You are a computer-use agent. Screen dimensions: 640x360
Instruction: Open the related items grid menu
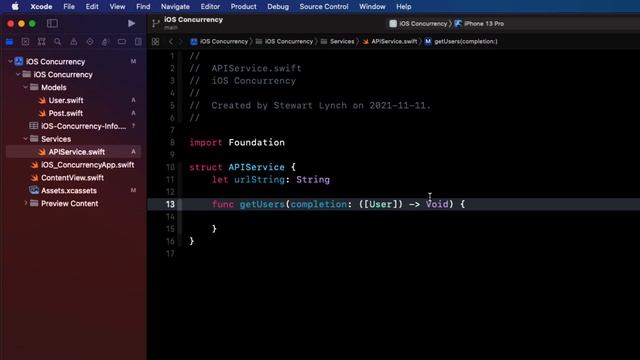point(156,42)
